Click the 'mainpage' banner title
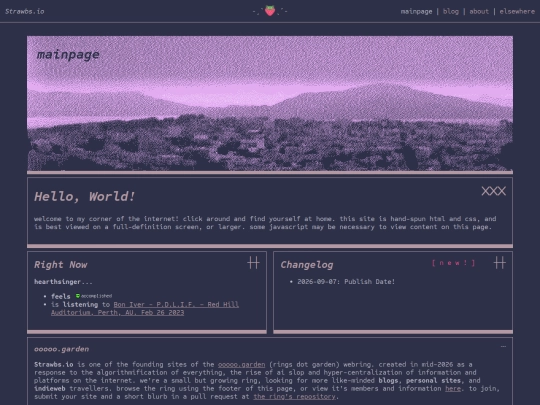This screenshot has width=540, height=405. point(68,54)
